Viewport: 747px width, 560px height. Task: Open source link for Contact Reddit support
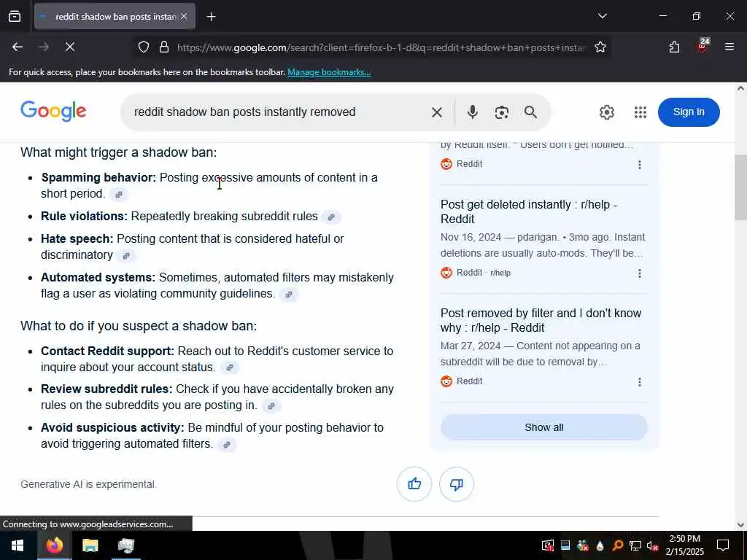[230, 367]
